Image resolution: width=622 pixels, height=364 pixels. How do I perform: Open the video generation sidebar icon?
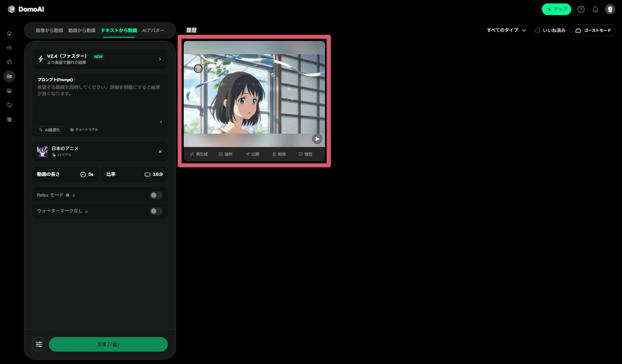pyautogui.click(x=9, y=76)
